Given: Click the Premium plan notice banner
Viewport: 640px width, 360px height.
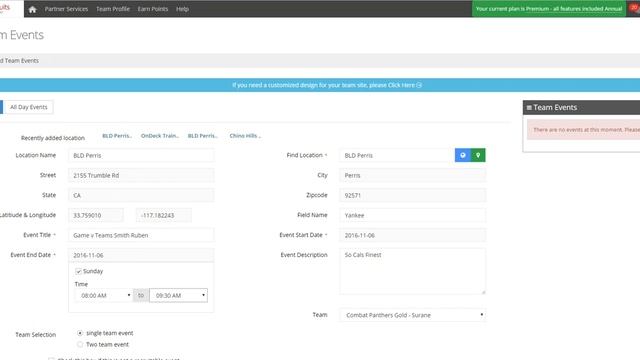Looking at the screenshot, I should [x=549, y=9].
